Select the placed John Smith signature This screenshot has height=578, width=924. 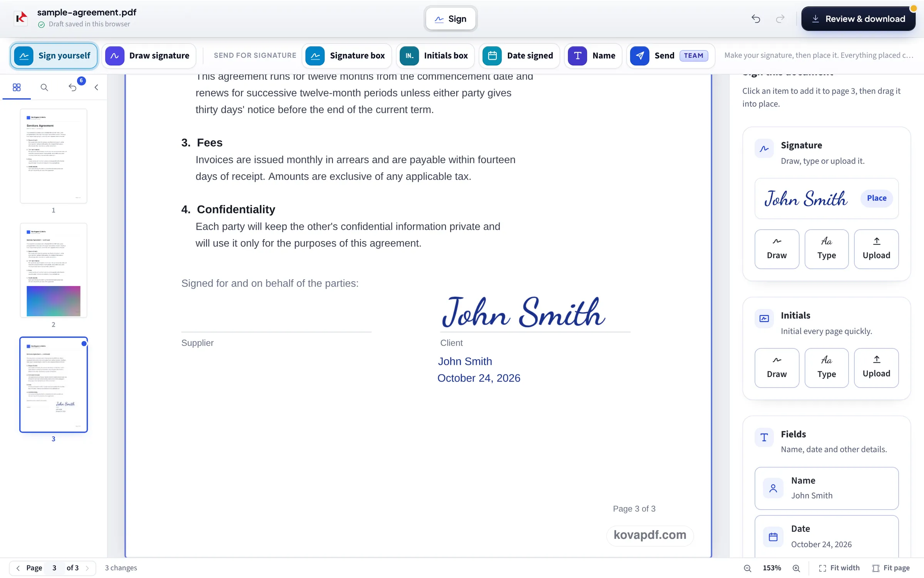(524, 312)
